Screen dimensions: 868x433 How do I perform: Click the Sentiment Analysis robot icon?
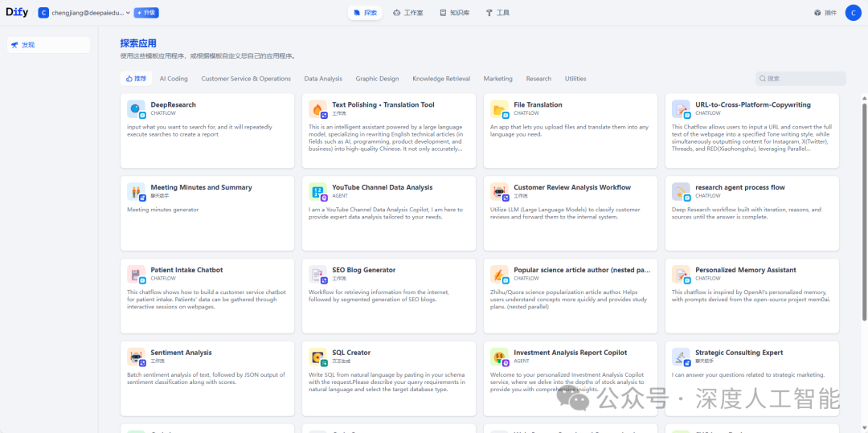tap(136, 357)
